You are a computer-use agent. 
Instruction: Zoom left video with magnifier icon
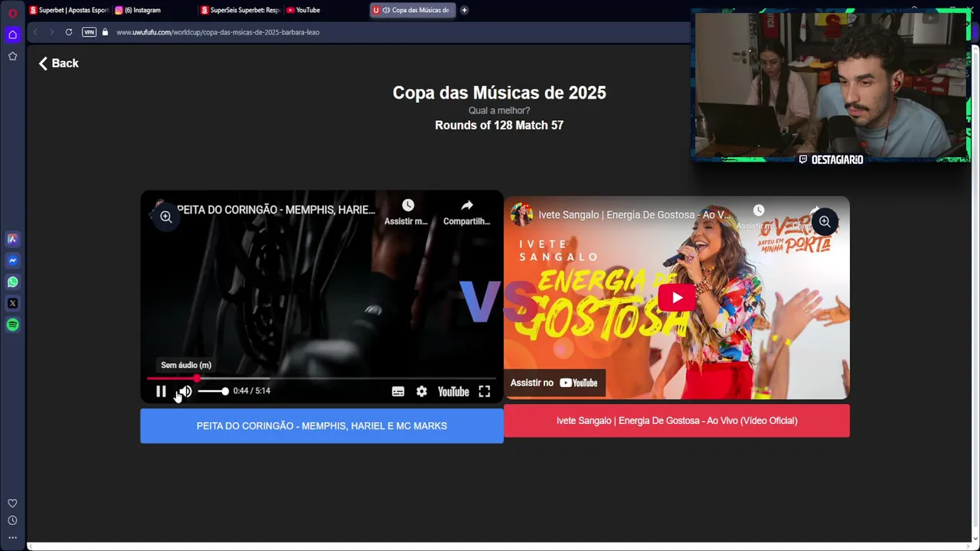tap(165, 217)
